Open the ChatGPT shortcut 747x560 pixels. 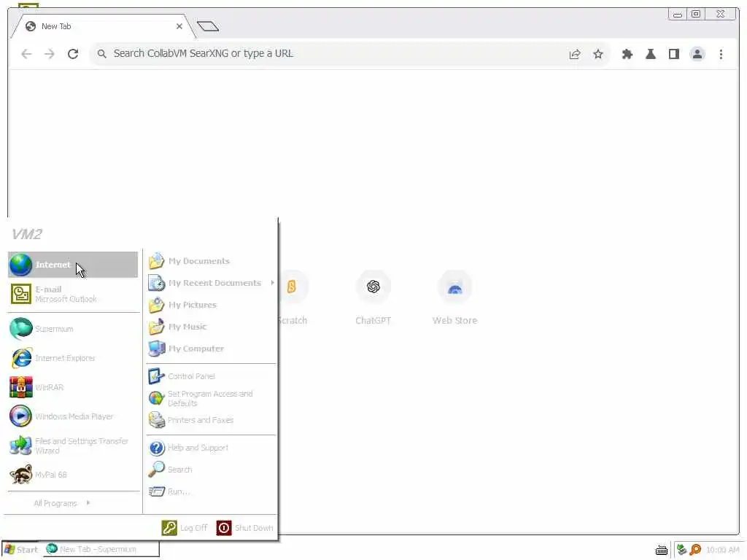(373, 297)
